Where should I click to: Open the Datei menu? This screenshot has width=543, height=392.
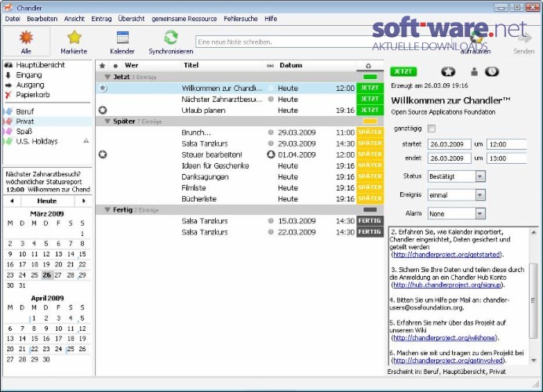point(13,19)
